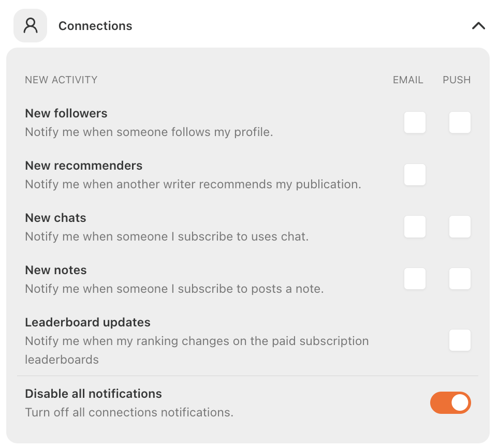
Task: Tick push checkbox for New chats
Action: click(x=460, y=227)
